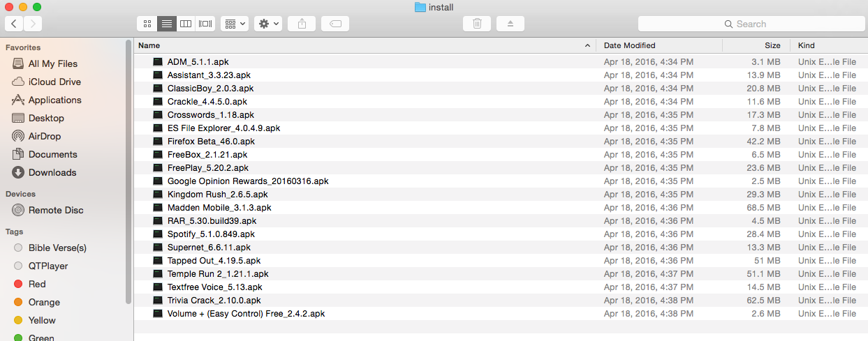Click in the Search field
The height and width of the screenshot is (341, 868).
pyautogui.click(x=750, y=24)
